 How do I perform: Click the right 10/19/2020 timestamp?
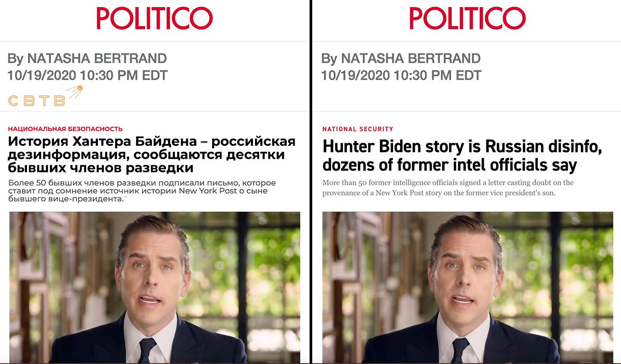coord(401,75)
